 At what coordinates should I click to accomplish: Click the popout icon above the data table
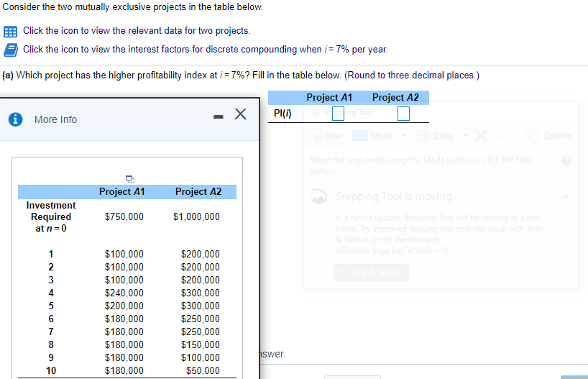click(x=130, y=178)
